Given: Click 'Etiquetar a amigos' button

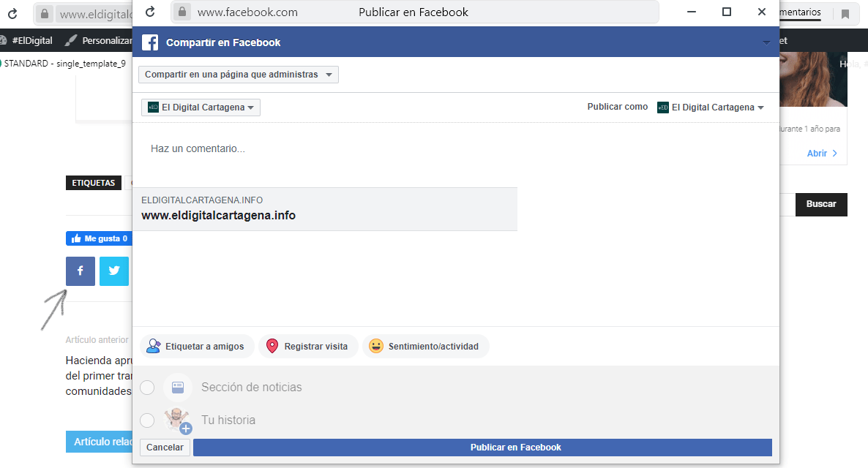Looking at the screenshot, I should coord(196,347).
